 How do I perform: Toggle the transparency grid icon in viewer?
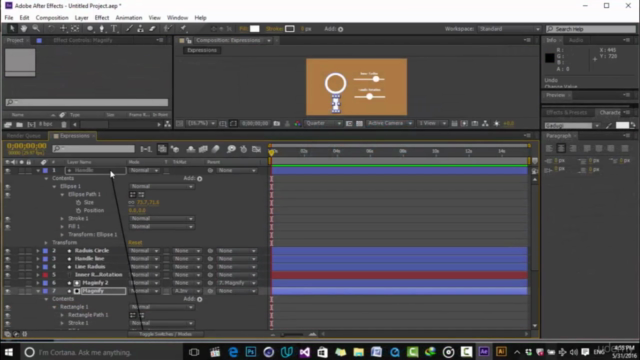[x=359, y=123]
